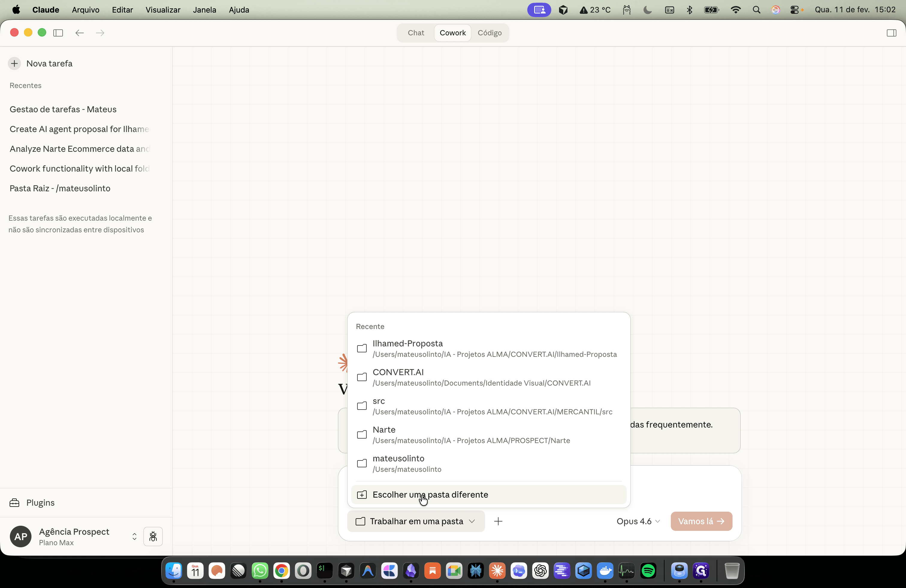Open the Visualizar menu
This screenshot has height=588, width=906.
point(163,10)
